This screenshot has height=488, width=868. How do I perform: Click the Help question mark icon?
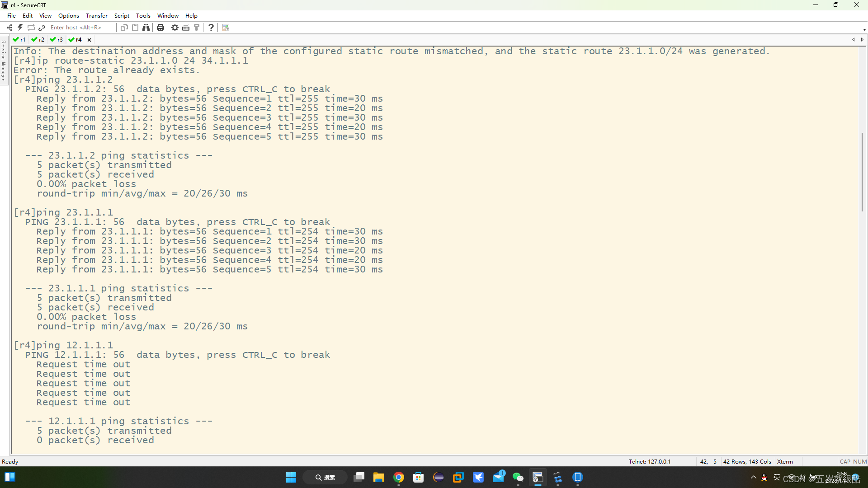point(211,28)
